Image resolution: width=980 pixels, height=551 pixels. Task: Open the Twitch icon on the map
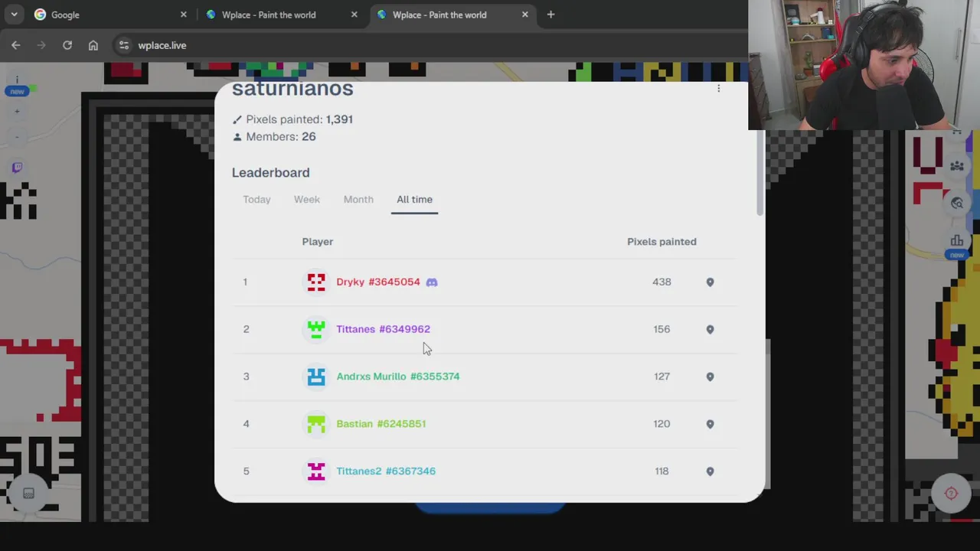coord(17,168)
